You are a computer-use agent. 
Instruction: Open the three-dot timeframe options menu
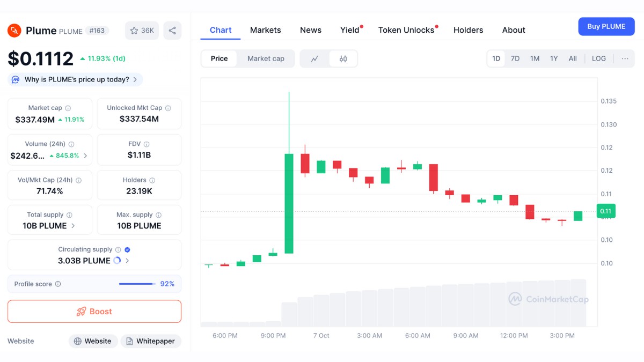coord(624,58)
